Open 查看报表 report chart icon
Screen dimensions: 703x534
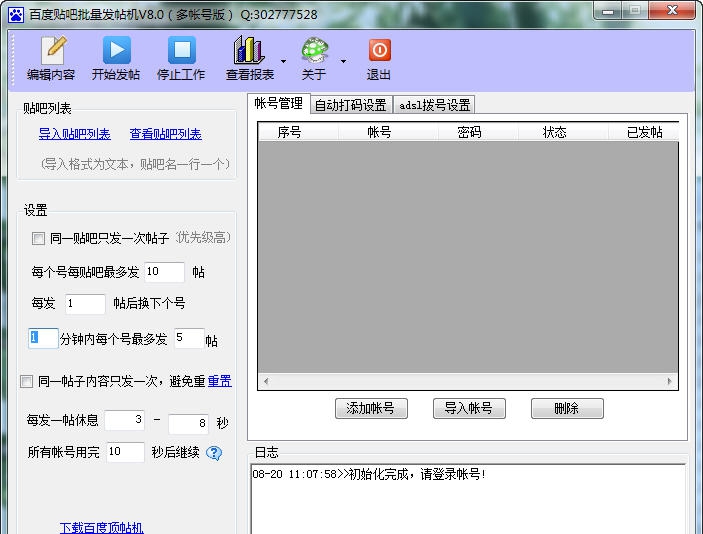click(250, 59)
